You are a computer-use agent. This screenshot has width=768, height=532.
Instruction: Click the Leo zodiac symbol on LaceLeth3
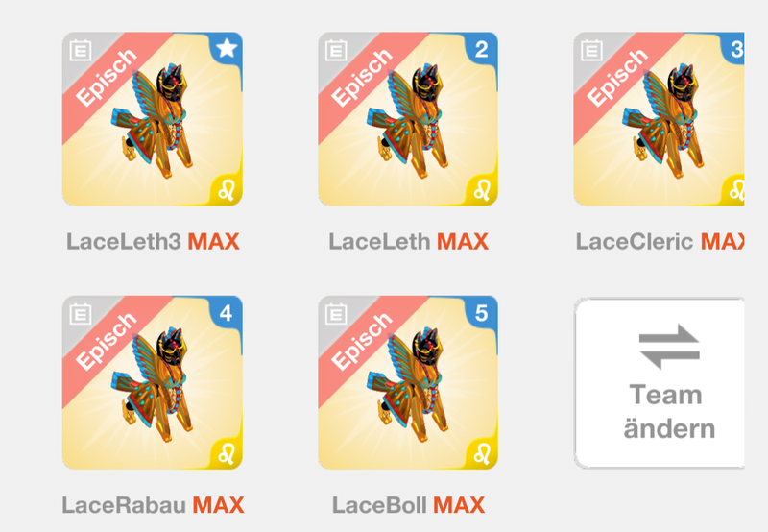pos(227,190)
